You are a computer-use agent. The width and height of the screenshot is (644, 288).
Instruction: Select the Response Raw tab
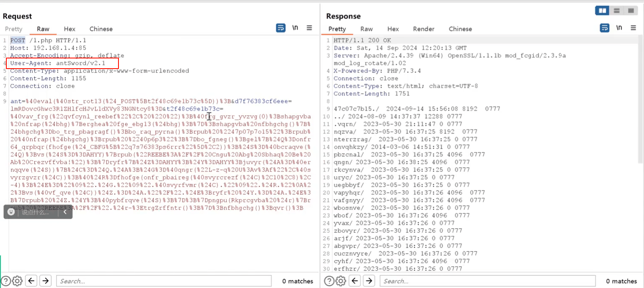[366, 29]
